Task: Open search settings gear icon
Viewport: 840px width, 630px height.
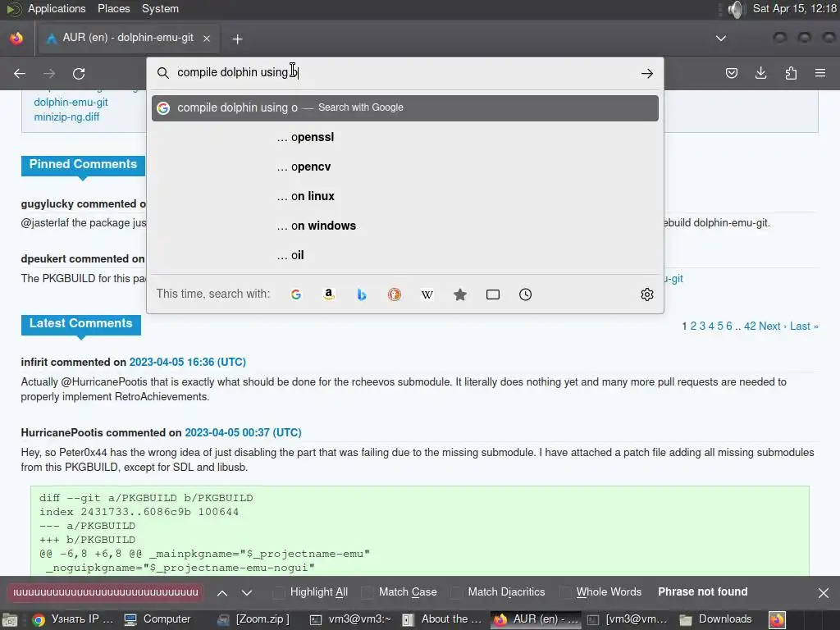Action: pos(647,294)
